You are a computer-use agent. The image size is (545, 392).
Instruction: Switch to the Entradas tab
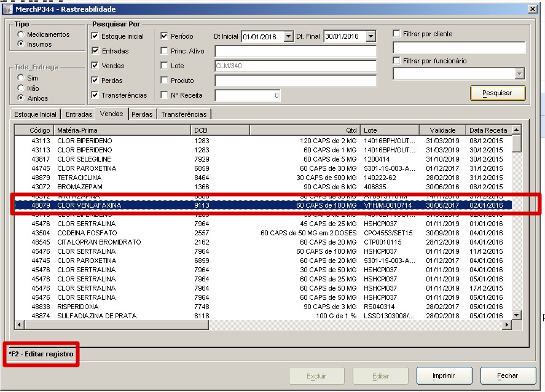[x=79, y=114]
